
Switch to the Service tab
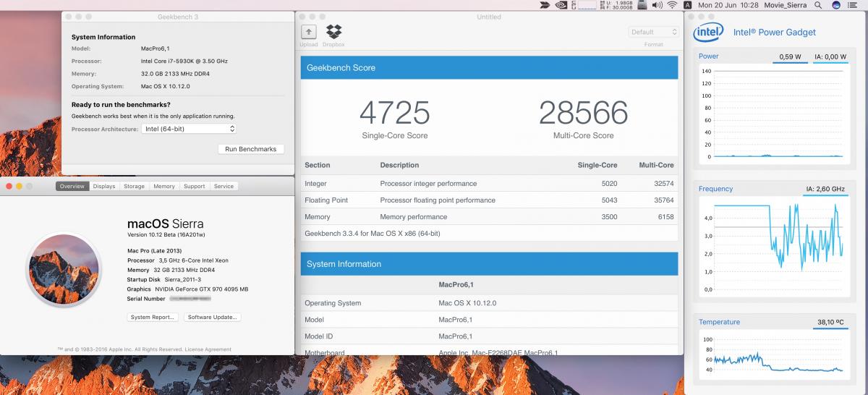224,186
